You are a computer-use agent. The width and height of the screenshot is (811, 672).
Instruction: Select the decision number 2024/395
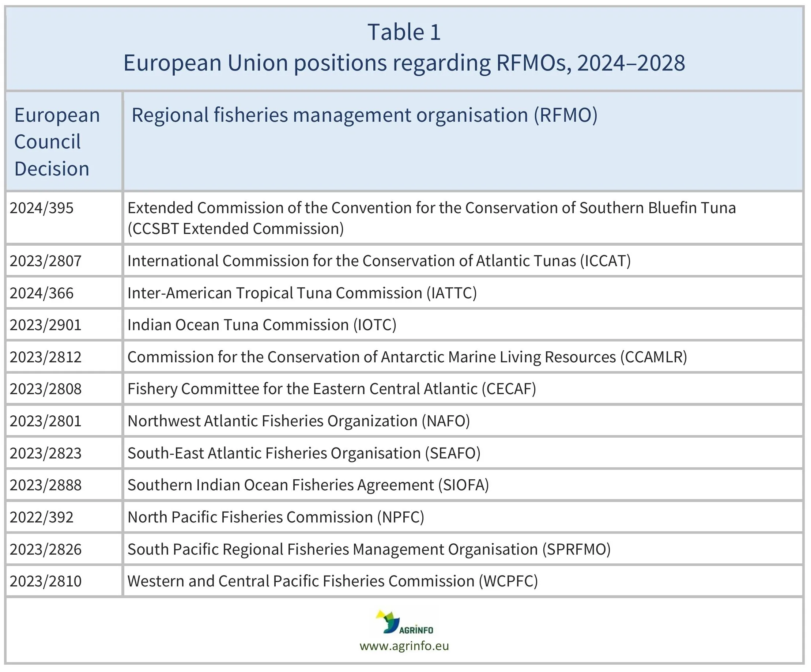click(x=42, y=208)
